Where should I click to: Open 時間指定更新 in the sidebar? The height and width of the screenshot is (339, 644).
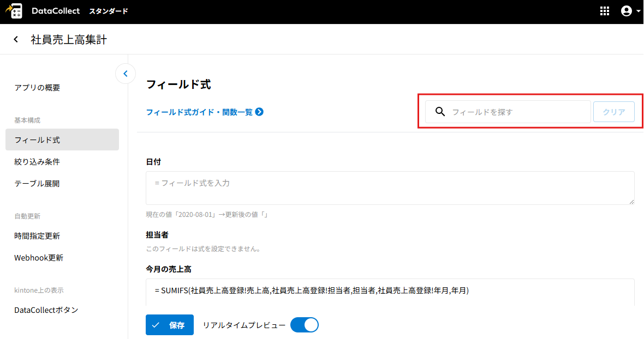click(x=37, y=235)
